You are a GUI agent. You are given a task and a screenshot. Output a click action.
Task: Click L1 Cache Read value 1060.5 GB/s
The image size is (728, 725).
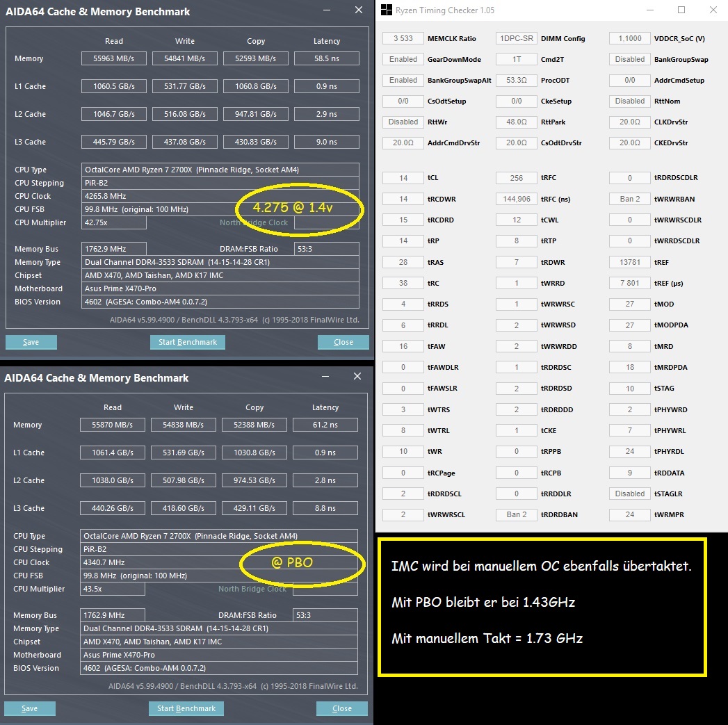click(x=114, y=86)
